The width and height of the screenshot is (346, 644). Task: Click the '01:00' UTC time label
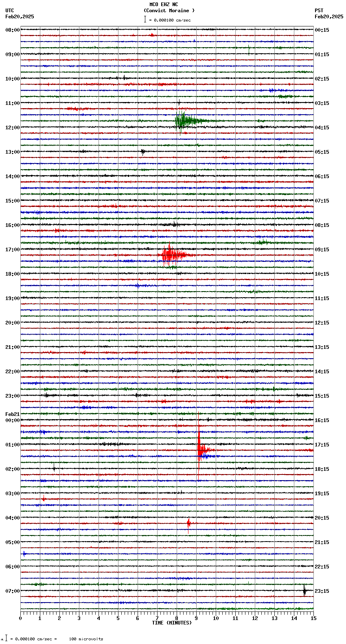click(12, 445)
